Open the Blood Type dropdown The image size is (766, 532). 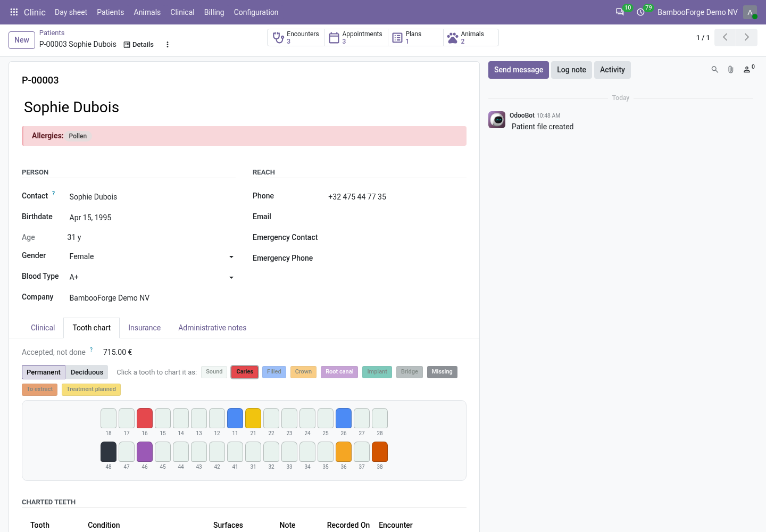pyautogui.click(x=152, y=277)
